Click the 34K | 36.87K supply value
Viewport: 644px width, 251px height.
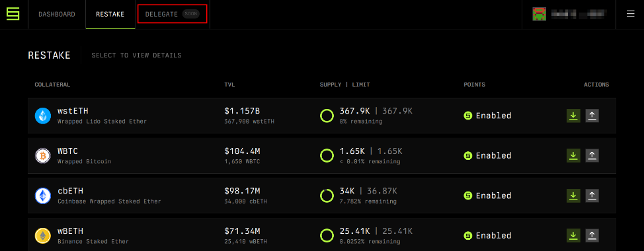[x=368, y=191]
